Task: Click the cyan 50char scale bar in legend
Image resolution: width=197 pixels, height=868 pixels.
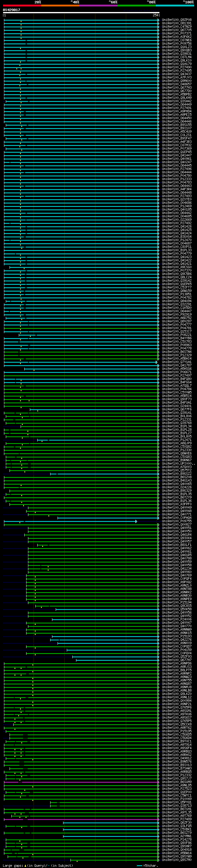Action: pyautogui.click(x=139, y=865)
